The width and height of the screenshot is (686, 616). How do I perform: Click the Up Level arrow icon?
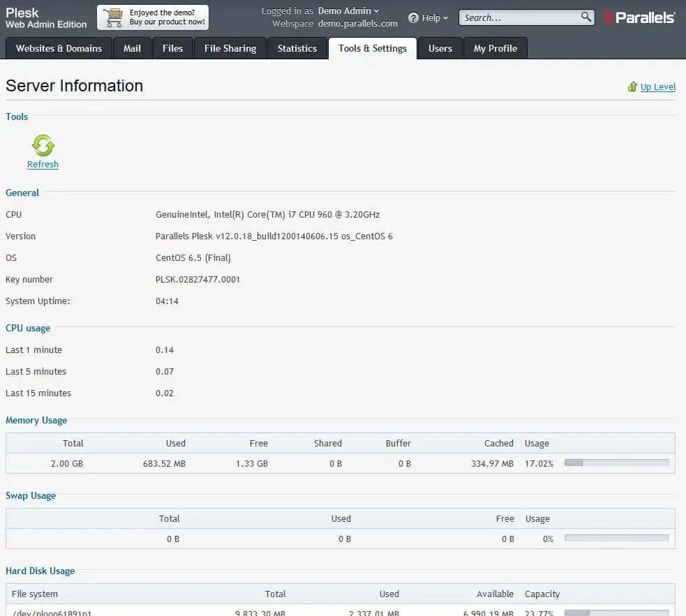[632, 87]
